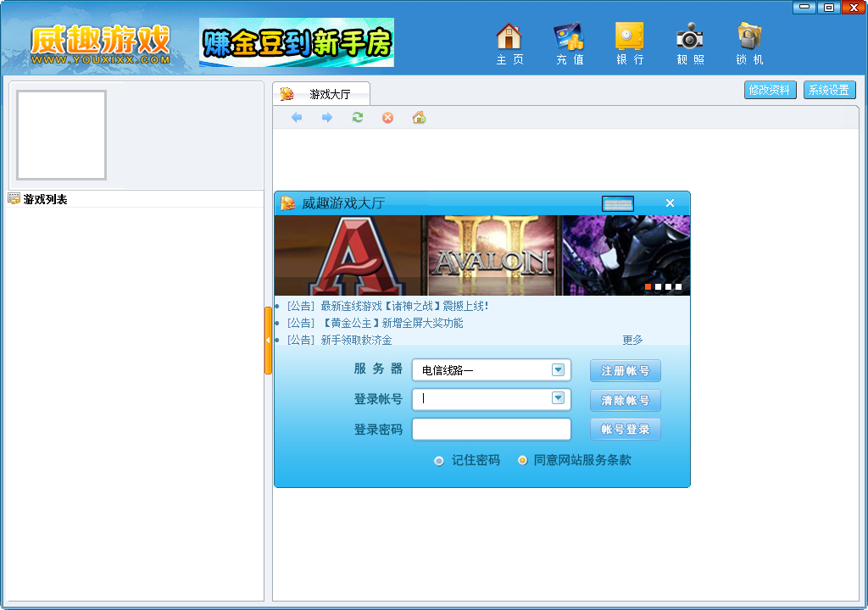The height and width of the screenshot is (610, 868).
Task: Open the 银行 bank safe icon
Action: pyautogui.click(x=630, y=44)
